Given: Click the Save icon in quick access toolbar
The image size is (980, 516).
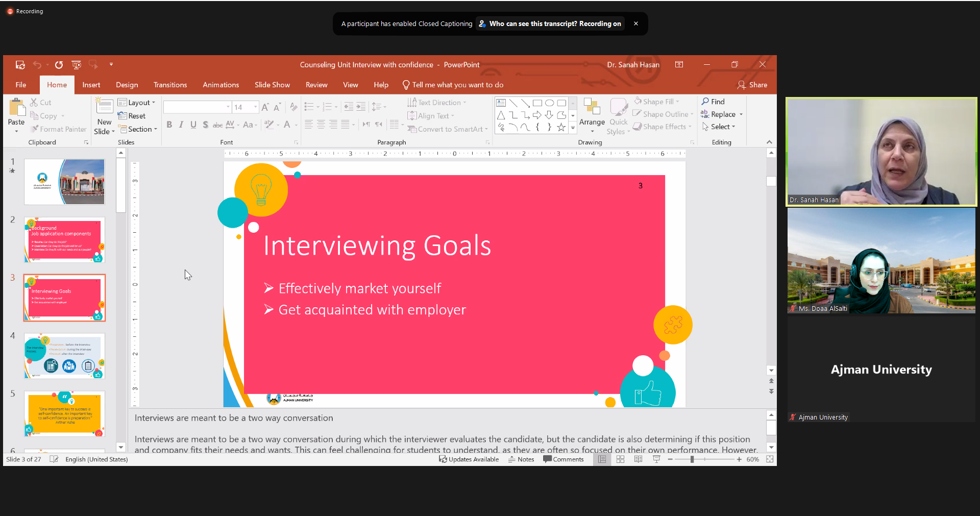Looking at the screenshot, I should pos(20,65).
